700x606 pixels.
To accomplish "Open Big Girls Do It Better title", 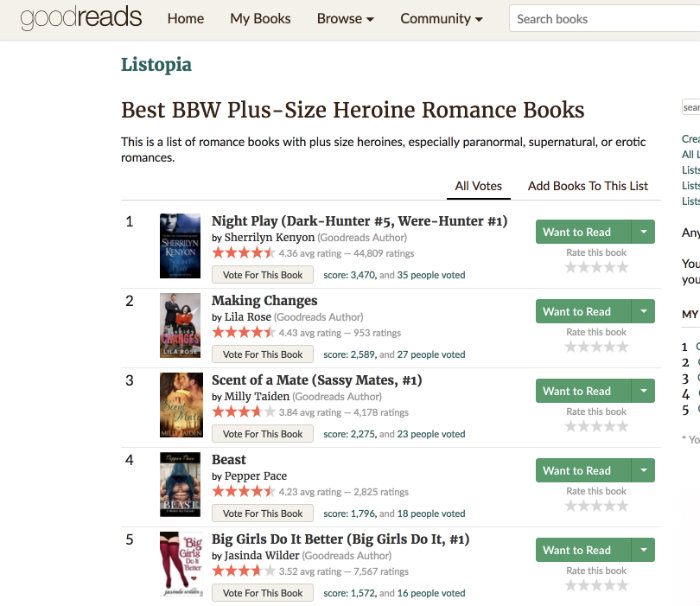I will tap(340, 539).
